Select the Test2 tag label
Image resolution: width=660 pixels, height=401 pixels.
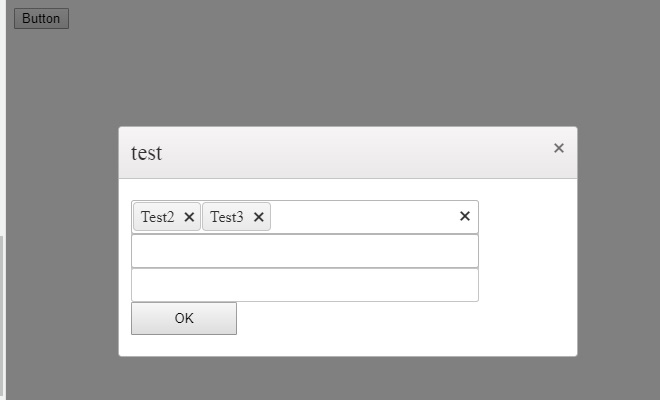[158, 217]
